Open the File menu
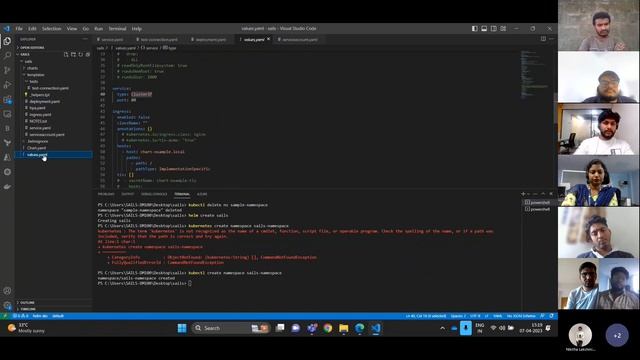Viewport: 640px width, 360px height. pyautogui.click(x=19, y=29)
